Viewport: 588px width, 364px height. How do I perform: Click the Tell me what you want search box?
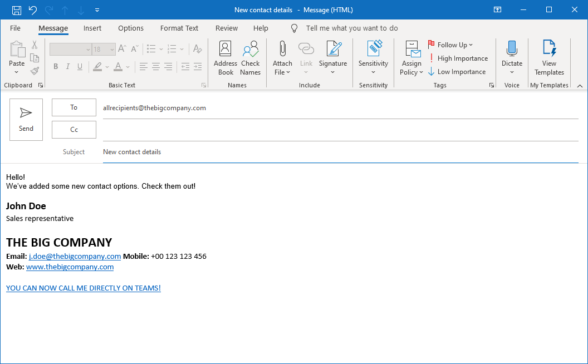pyautogui.click(x=352, y=28)
